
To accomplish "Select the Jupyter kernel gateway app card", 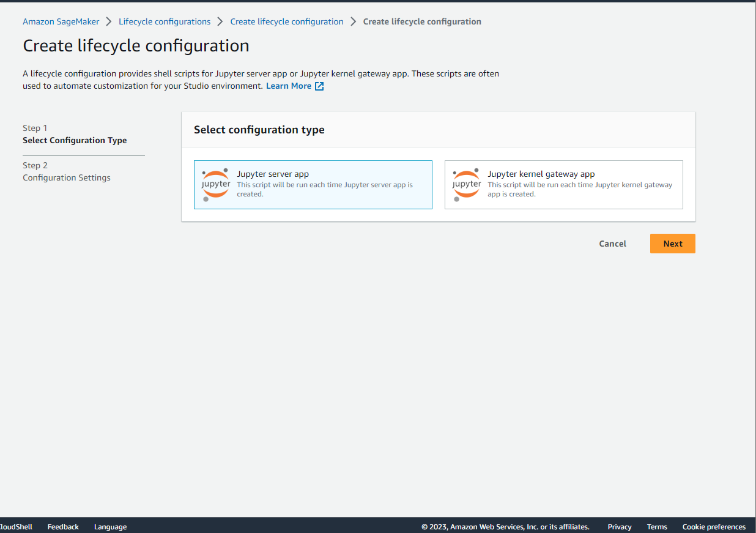I will click(564, 185).
